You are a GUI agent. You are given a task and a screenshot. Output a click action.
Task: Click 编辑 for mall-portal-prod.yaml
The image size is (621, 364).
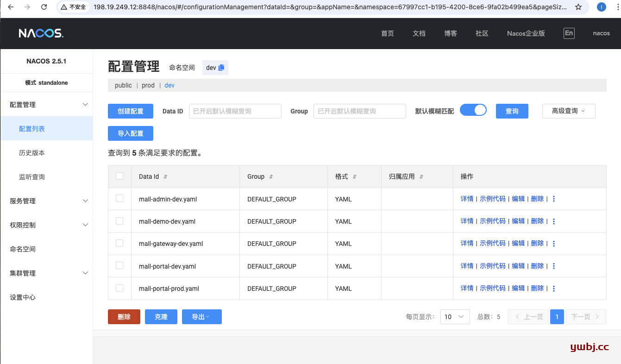[x=518, y=288]
